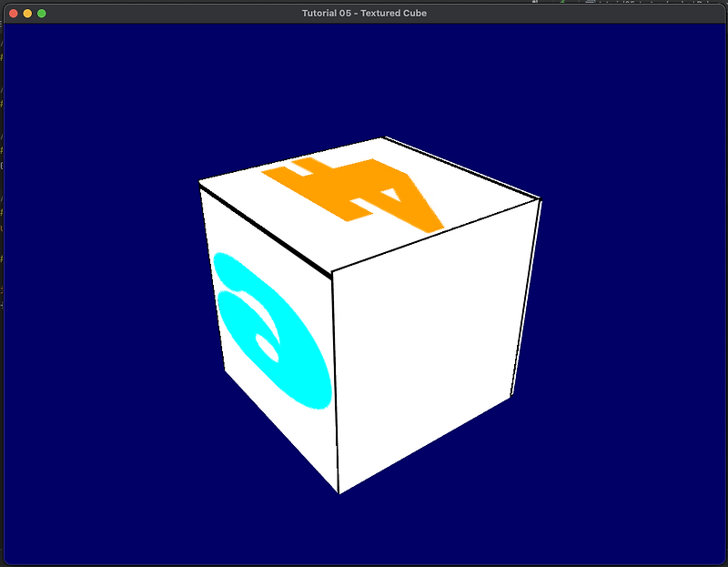Click the center of the rendered cube

[x=364, y=319]
